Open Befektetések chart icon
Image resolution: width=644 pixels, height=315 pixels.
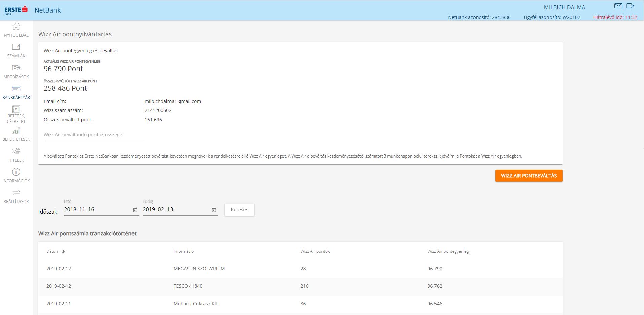(x=16, y=130)
